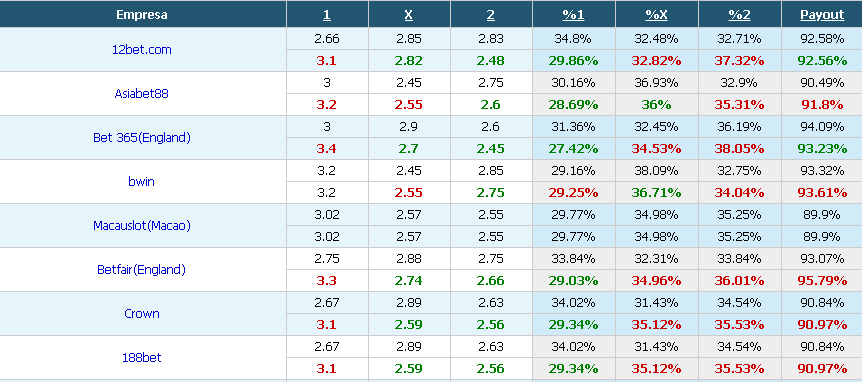Sort by the %X column header
The width and height of the screenshot is (862, 382).
656,15
